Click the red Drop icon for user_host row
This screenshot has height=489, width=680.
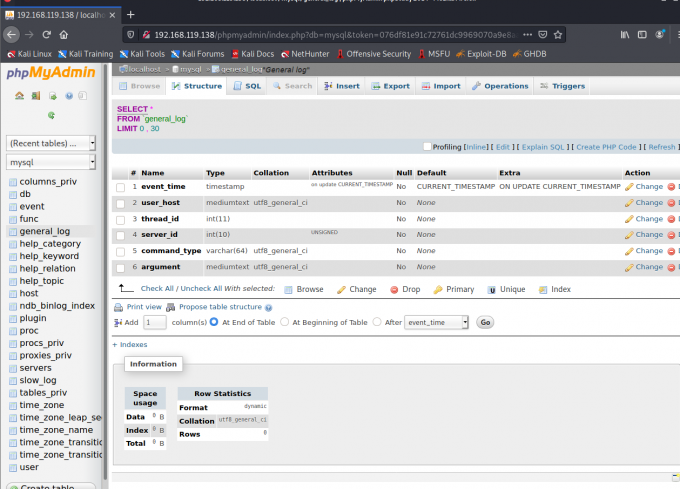(671, 203)
